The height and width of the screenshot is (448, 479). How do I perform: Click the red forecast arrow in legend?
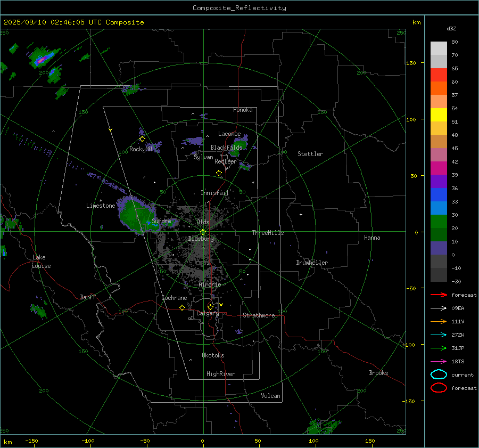439,295
